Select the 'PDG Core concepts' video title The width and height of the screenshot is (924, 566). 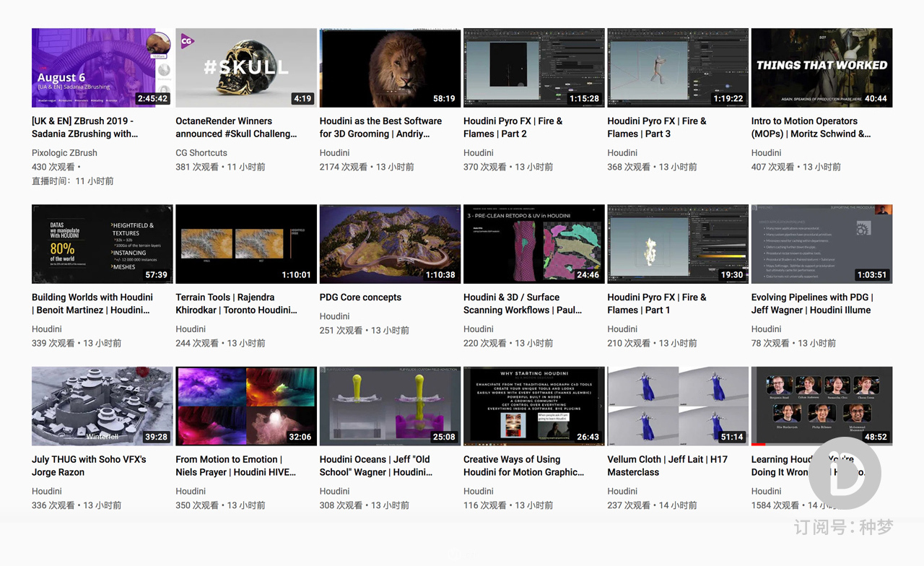[x=360, y=297]
